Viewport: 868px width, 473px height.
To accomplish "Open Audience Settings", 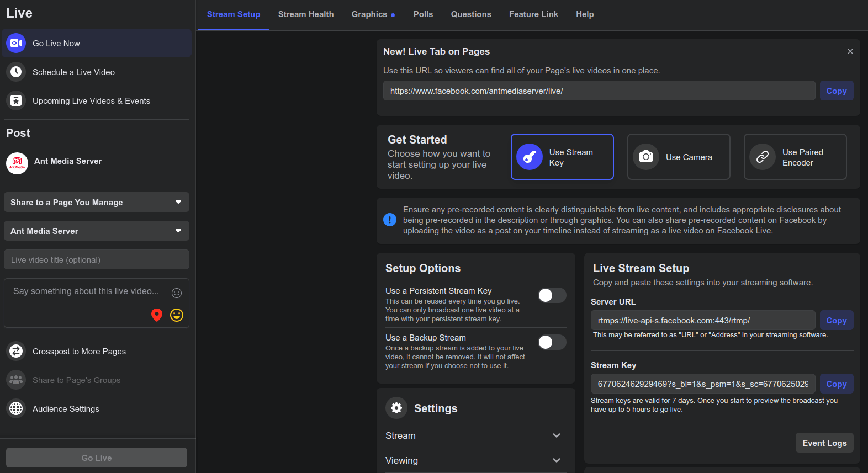I will (x=97, y=408).
